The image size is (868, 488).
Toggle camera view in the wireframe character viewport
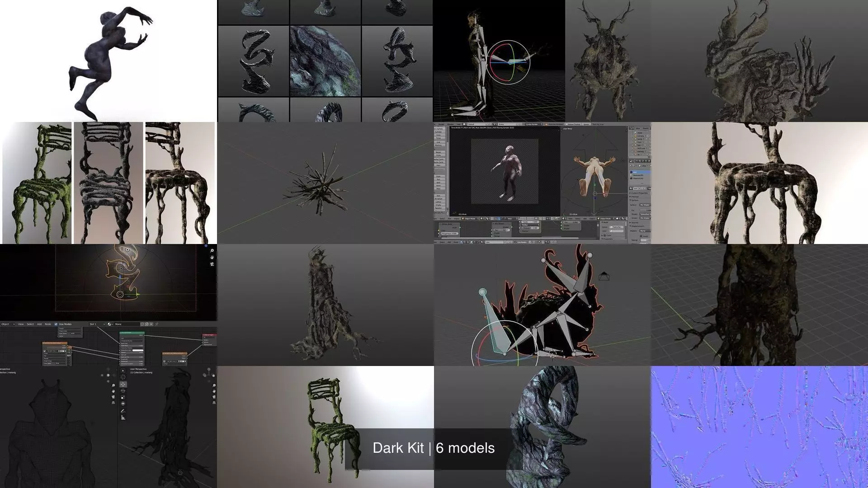[x=113, y=397]
